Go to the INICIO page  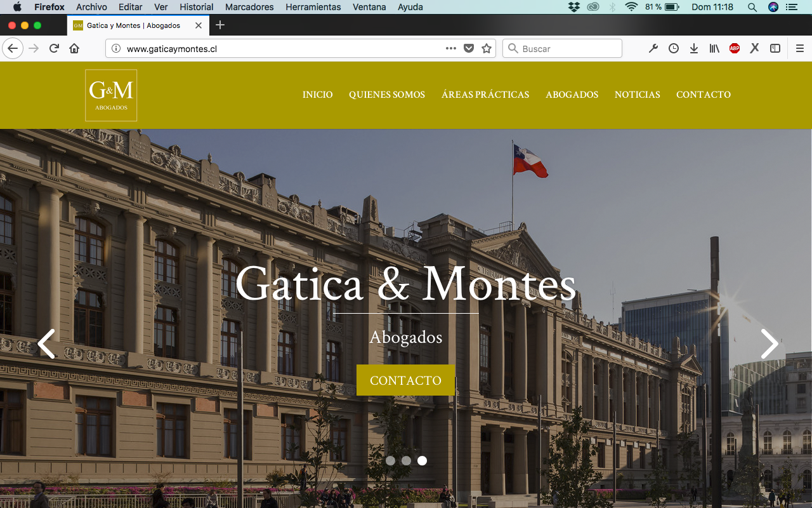(318, 95)
